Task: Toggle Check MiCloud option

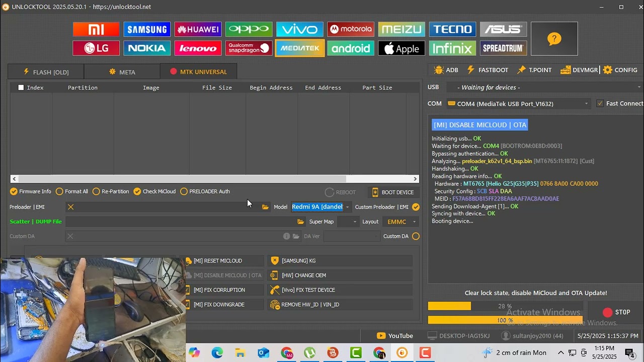Action: (154, 192)
